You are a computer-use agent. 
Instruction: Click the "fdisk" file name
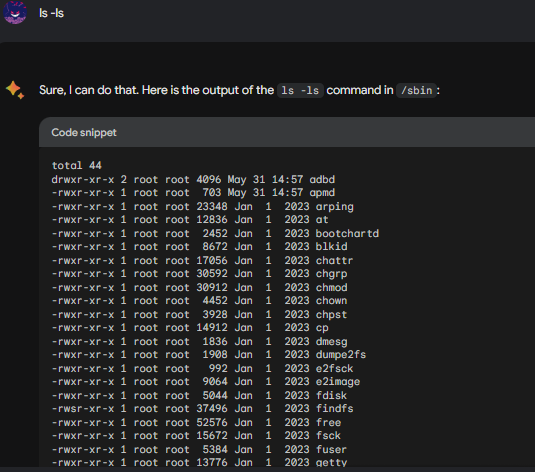[x=331, y=396]
